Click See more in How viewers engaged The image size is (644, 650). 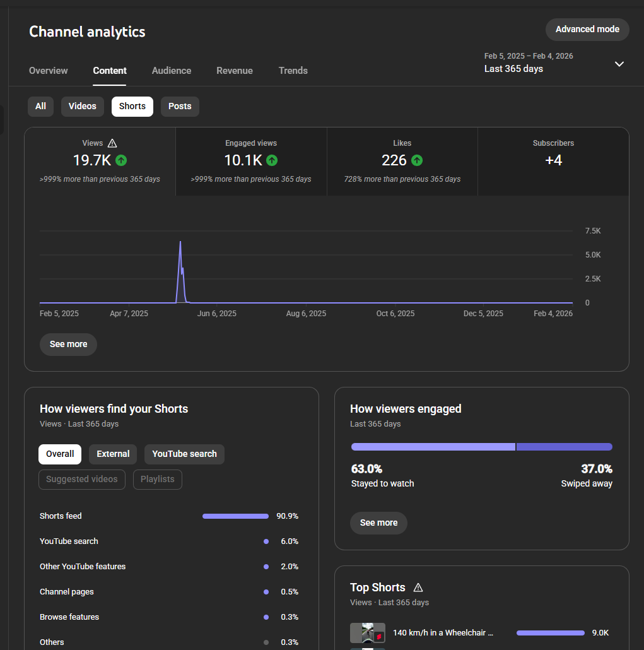point(378,523)
